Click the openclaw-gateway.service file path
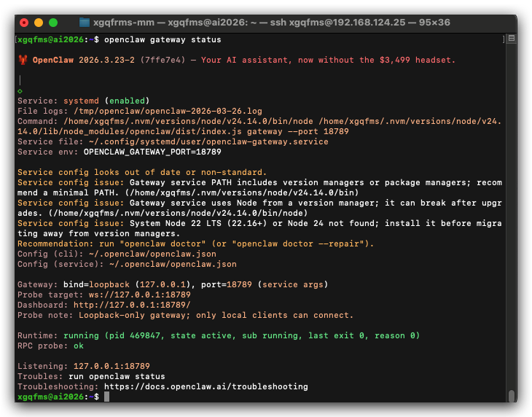This screenshot has height=417, width=532. pos(208,141)
